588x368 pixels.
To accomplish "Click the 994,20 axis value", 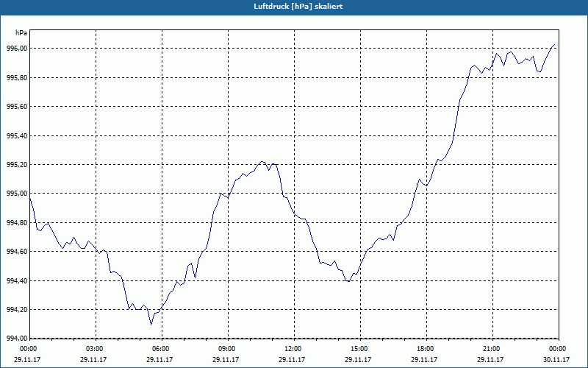I will 17,310.
